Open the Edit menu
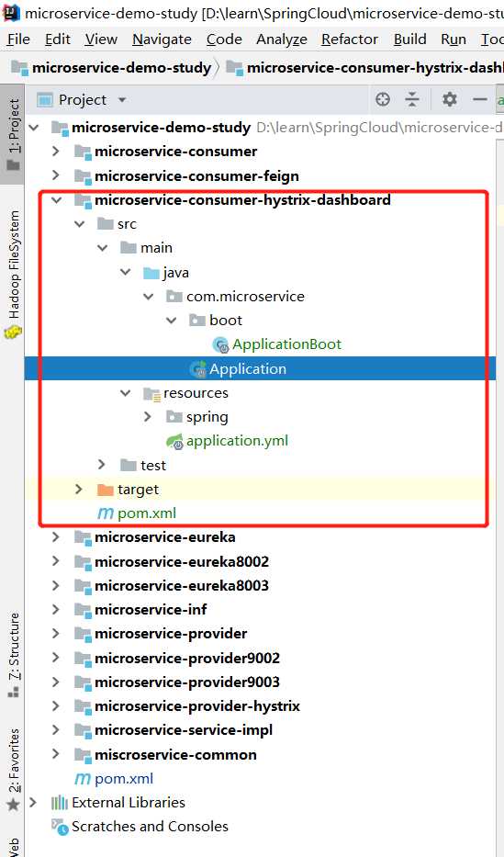Screen dimensions: 504x857 point(57,39)
